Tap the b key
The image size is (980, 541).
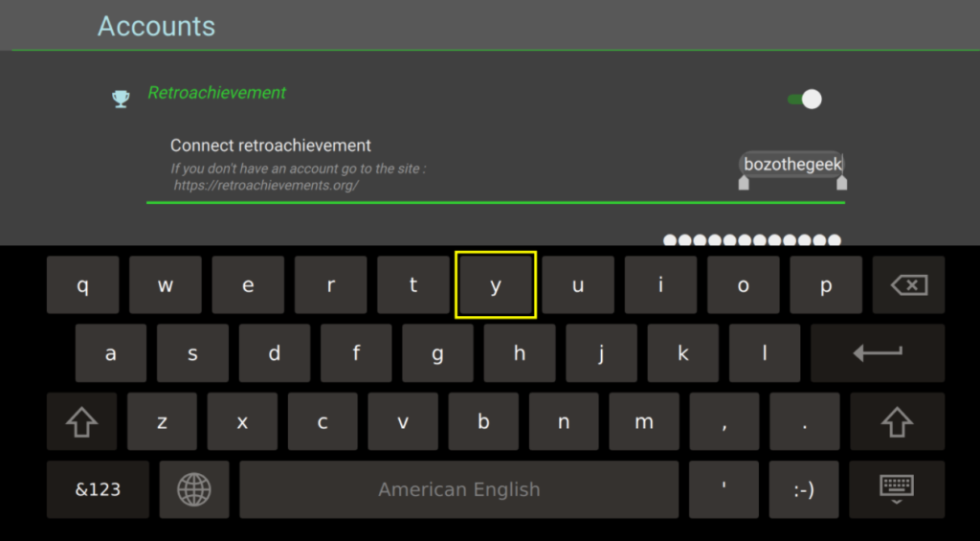tap(483, 422)
